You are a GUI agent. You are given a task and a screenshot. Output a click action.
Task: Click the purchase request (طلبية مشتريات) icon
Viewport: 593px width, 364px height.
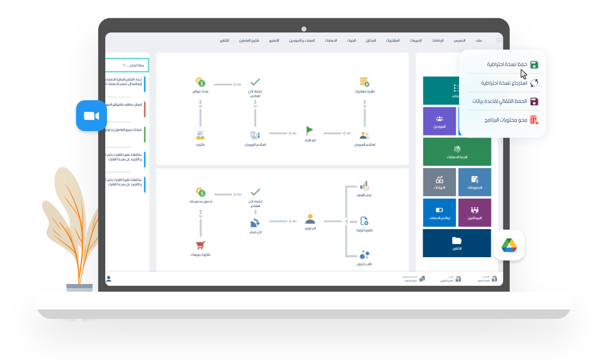(364, 82)
